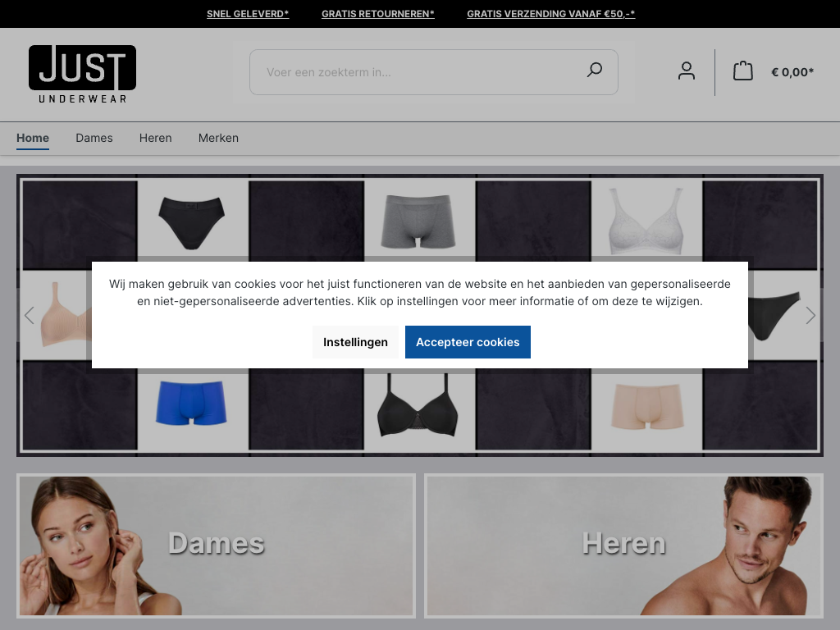
Task: Click the Just Underwear logo
Action: click(83, 74)
